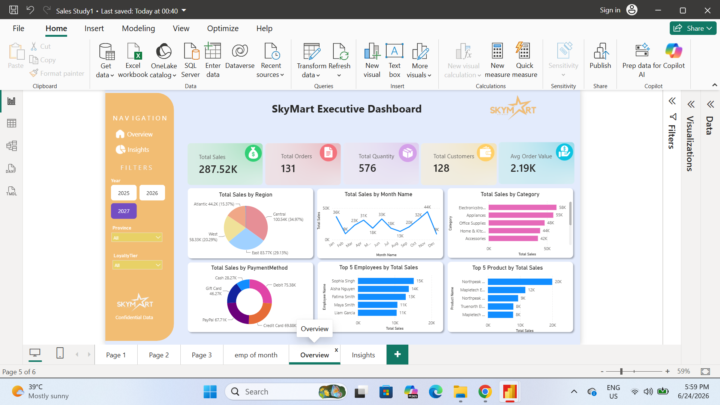
Task: Switch to the Optimize ribbon tab
Action: pyautogui.click(x=223, y=28)
